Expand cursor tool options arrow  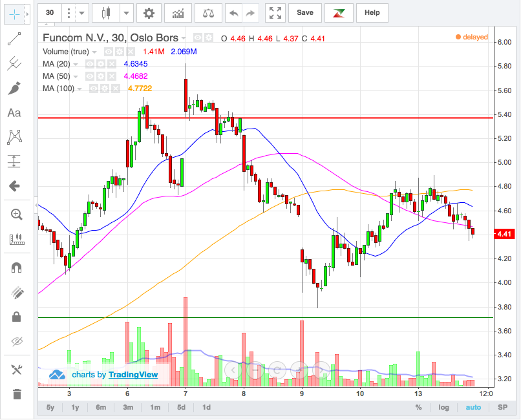click(x=28, y=14)
